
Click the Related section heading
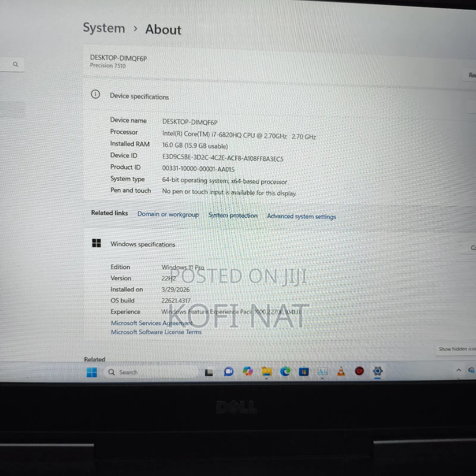pos(95,359)
